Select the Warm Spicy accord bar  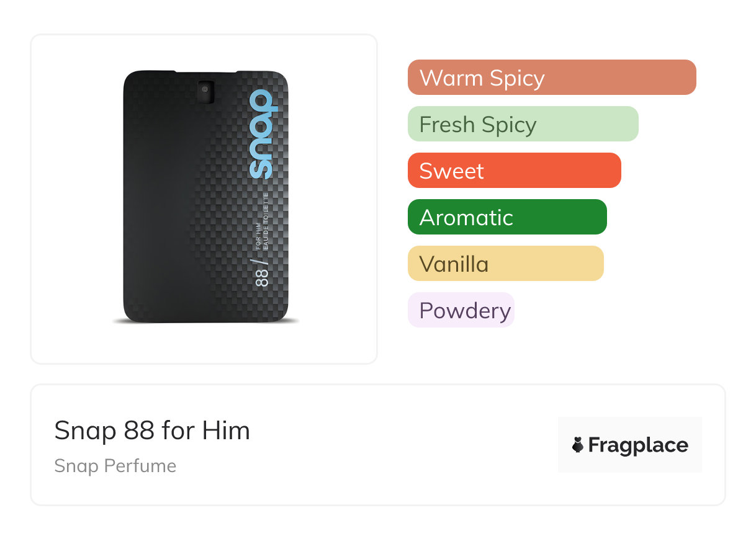point(551,78)
